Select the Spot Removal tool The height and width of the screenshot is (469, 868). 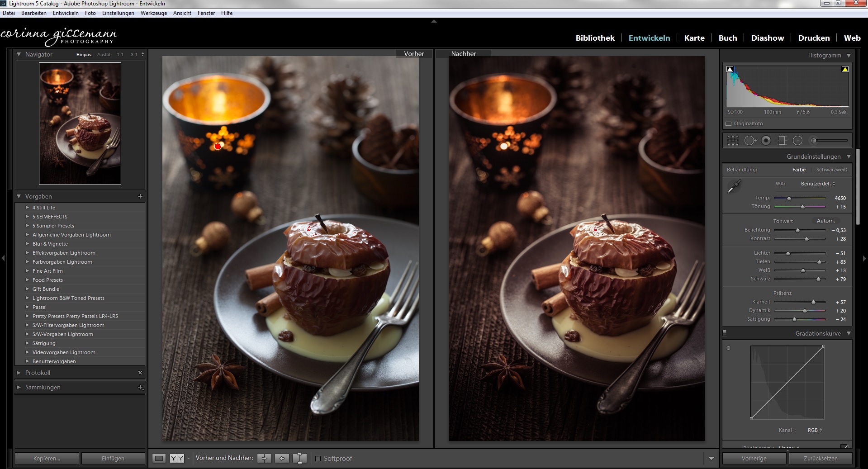[x=750, y=141]
